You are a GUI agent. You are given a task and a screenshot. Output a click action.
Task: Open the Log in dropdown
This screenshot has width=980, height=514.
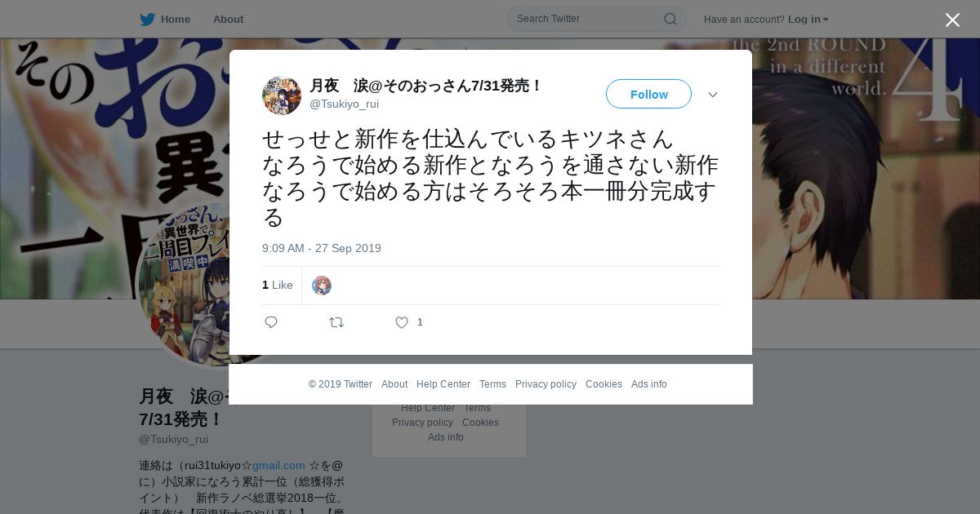coord(808,19)
